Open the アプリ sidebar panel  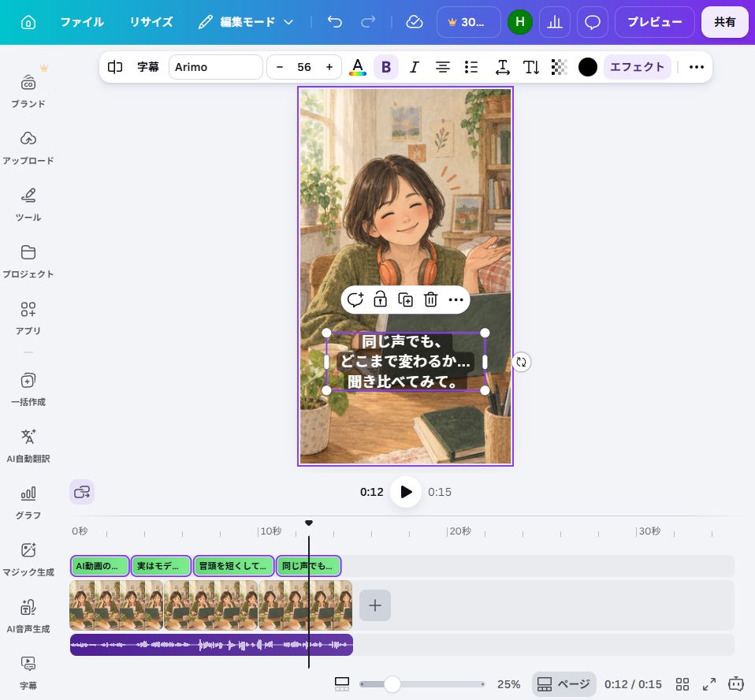coord(28,318)
